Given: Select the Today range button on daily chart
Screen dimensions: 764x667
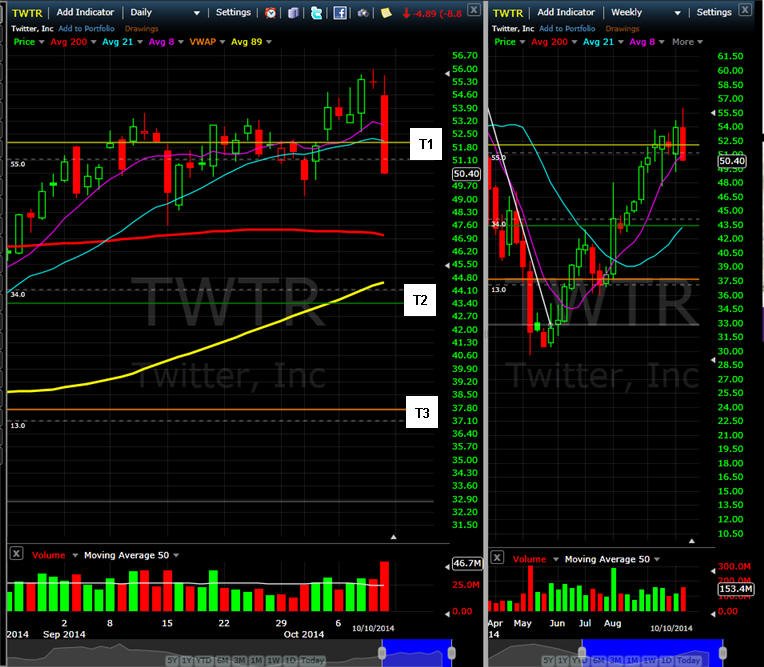Looking at the screenshot, I should [312, 660].
